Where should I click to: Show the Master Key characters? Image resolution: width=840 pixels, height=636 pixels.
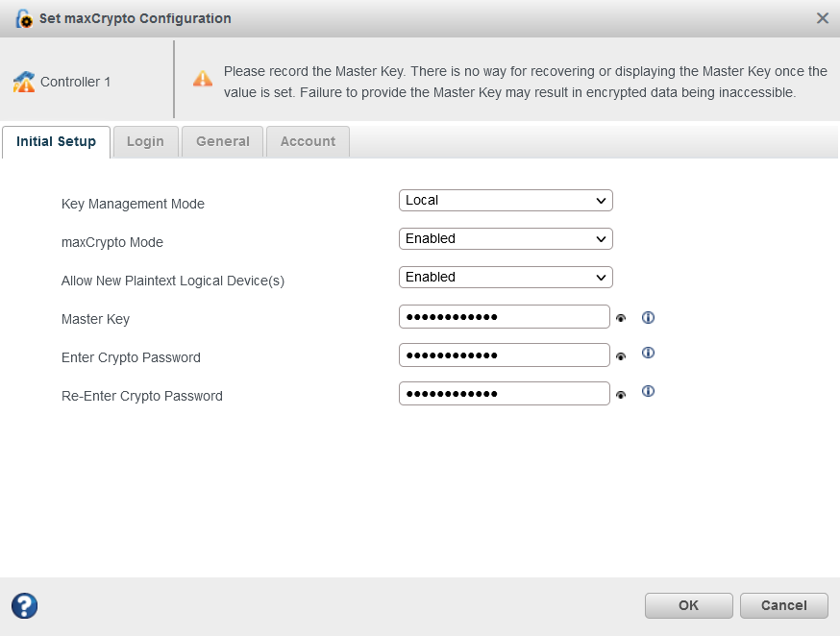pyautogui.click(x=621, y=318)
